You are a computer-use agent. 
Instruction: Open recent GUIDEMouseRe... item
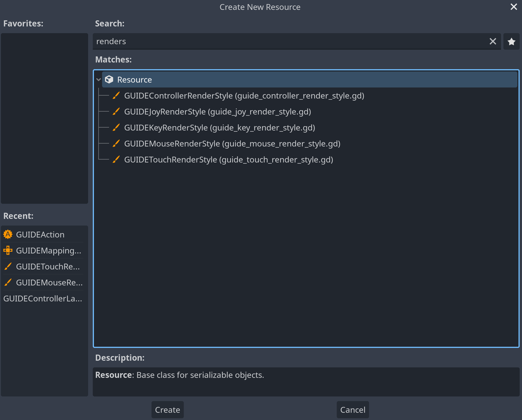pos(49,283)
